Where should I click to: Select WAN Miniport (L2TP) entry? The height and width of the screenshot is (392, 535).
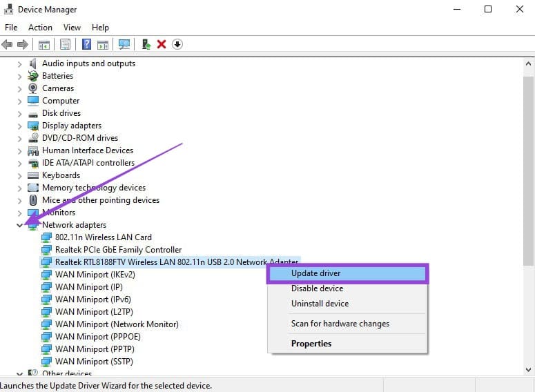coord(94,312)
